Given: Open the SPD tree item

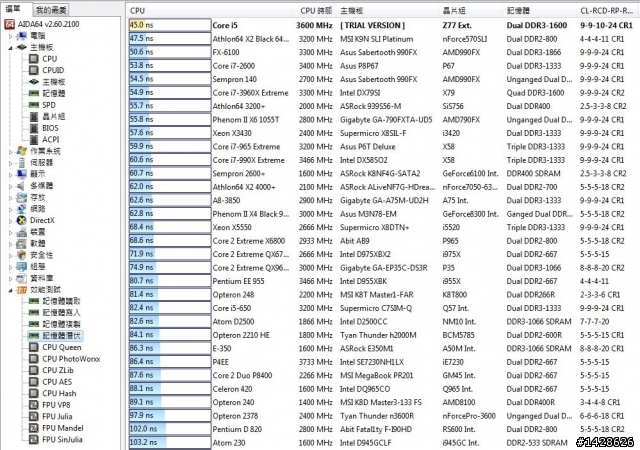Looking at the screenshot, I should click(49, 105).
